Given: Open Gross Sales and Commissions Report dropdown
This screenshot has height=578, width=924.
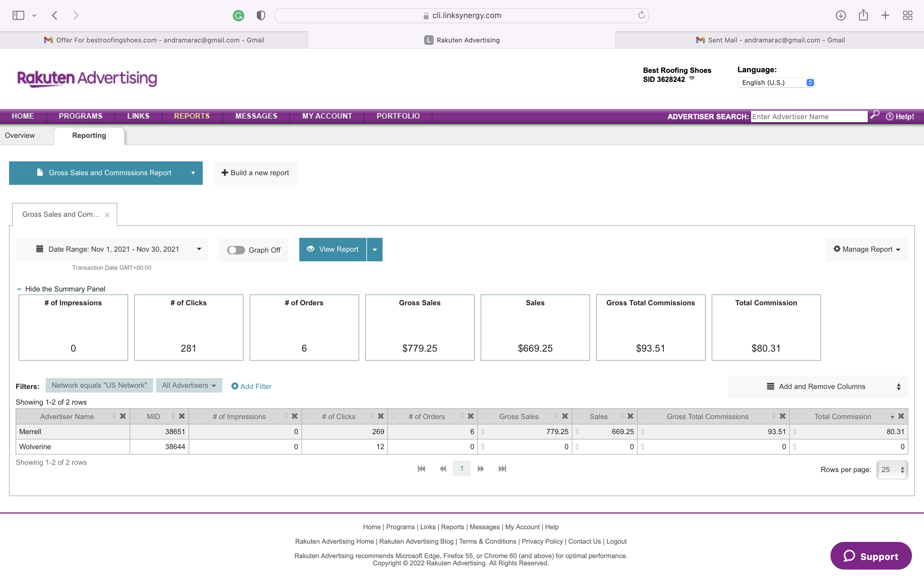Looking at the screenshot, I should pyautogui.click(x=106, y=173).
